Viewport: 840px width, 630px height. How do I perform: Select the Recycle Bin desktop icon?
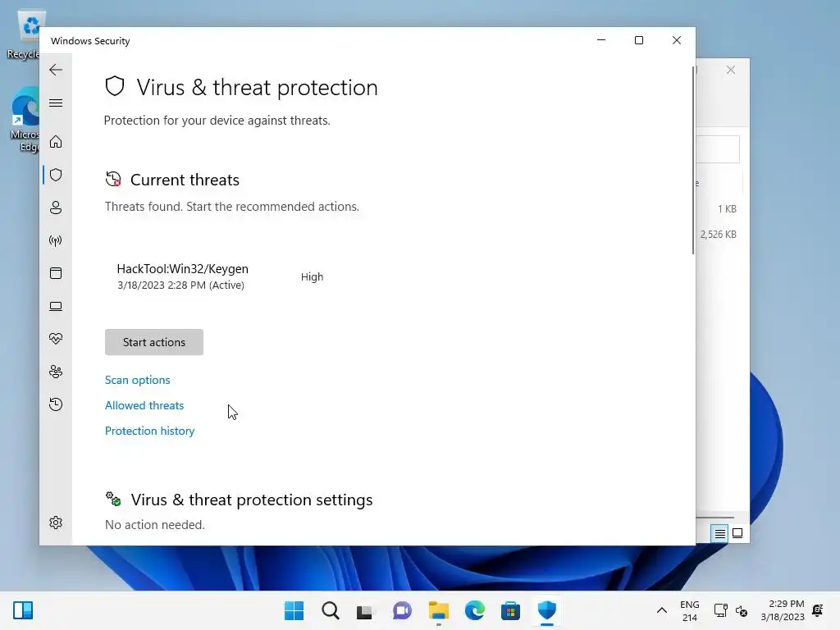[x=23, y=34]
